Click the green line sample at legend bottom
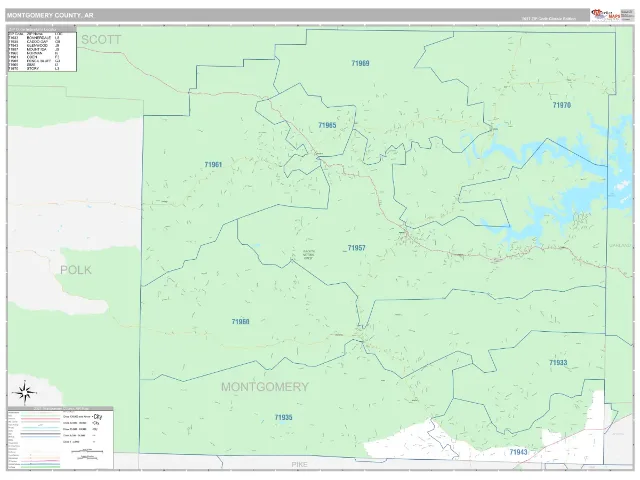The height and width of the screenshot is (480, 640). [x=40, y=467]
